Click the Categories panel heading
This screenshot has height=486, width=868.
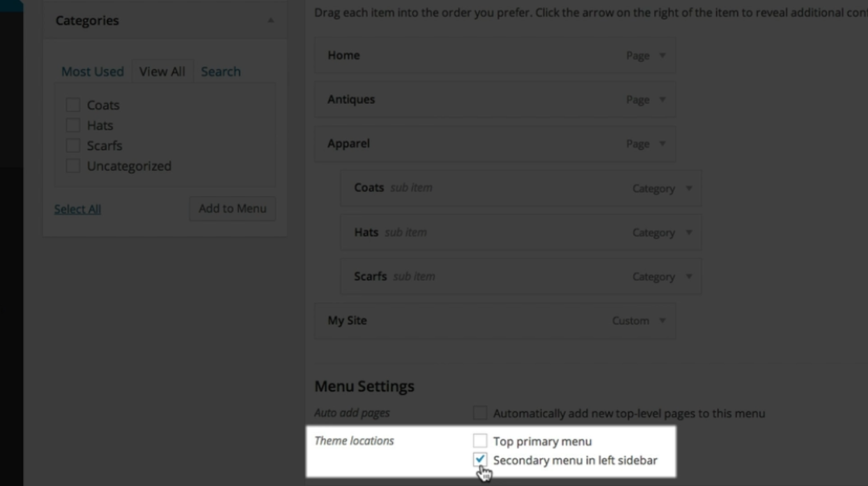point(87,21)
